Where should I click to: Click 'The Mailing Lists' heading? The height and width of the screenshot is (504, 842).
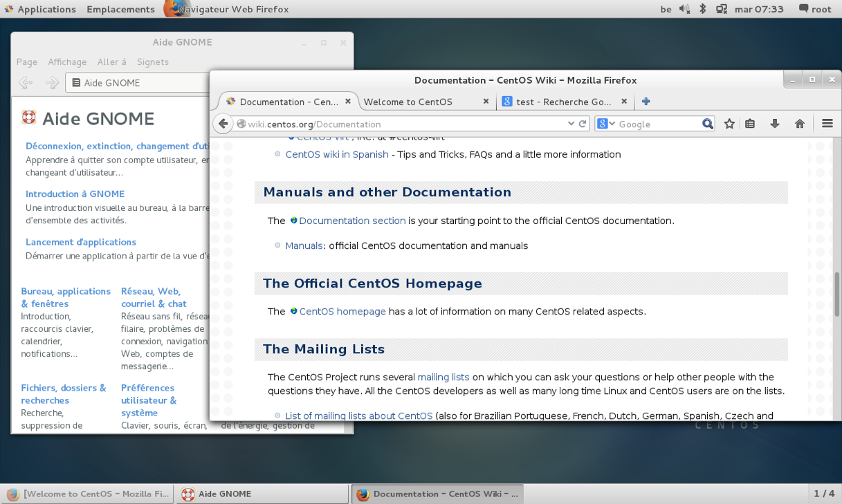[x=324, y=349]
